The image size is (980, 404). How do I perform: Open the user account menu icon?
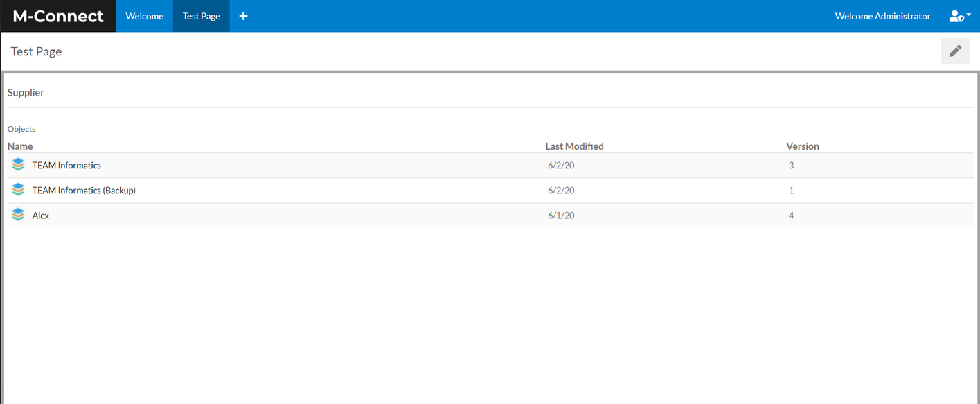pos(959,16)
